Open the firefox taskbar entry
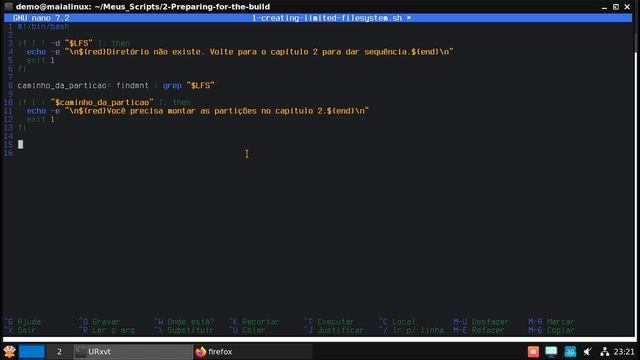 tap(253, 351)
